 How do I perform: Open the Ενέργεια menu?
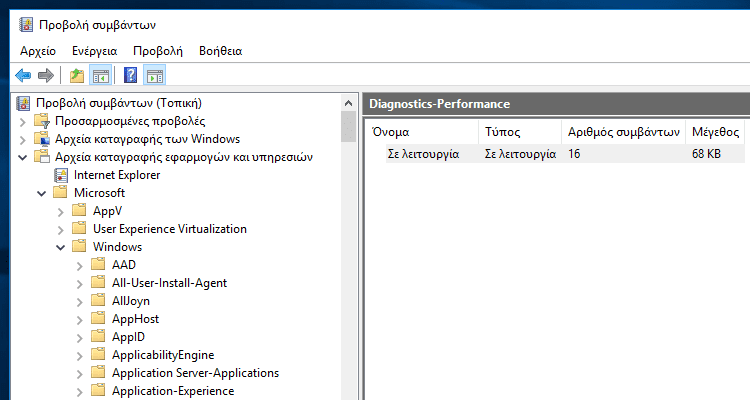point(94,51)
